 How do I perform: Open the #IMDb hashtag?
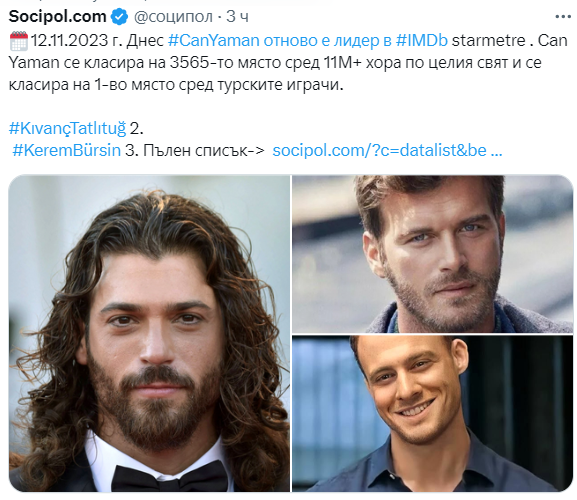click(x=422, y=40)
